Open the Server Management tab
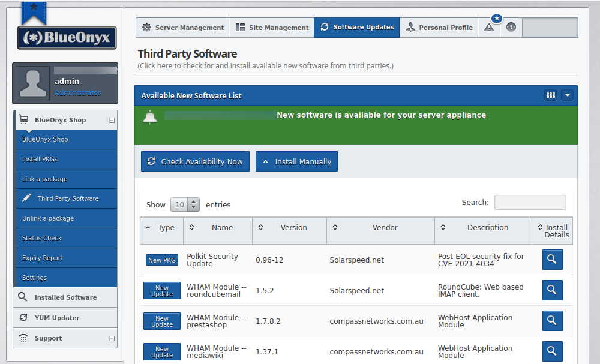 [x=182, y=28]
